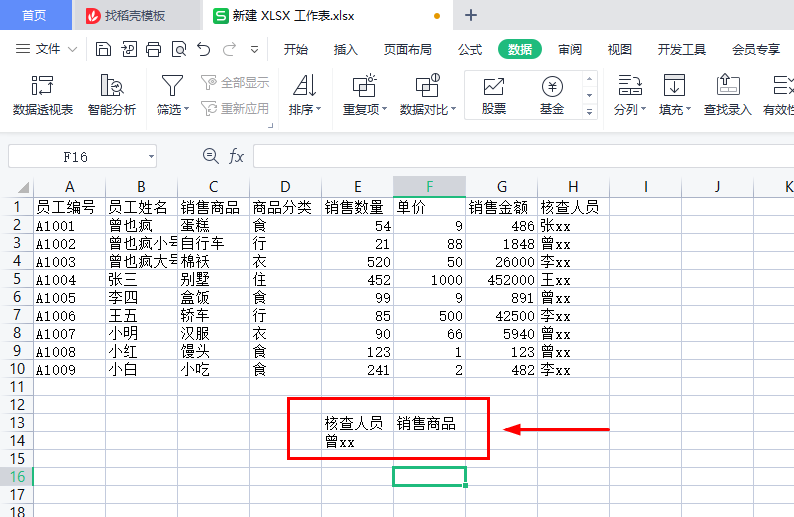Viewport: 794px width, 517px height.
Task: Open the 文件 menu dropdown
Action: pos(47,49)
